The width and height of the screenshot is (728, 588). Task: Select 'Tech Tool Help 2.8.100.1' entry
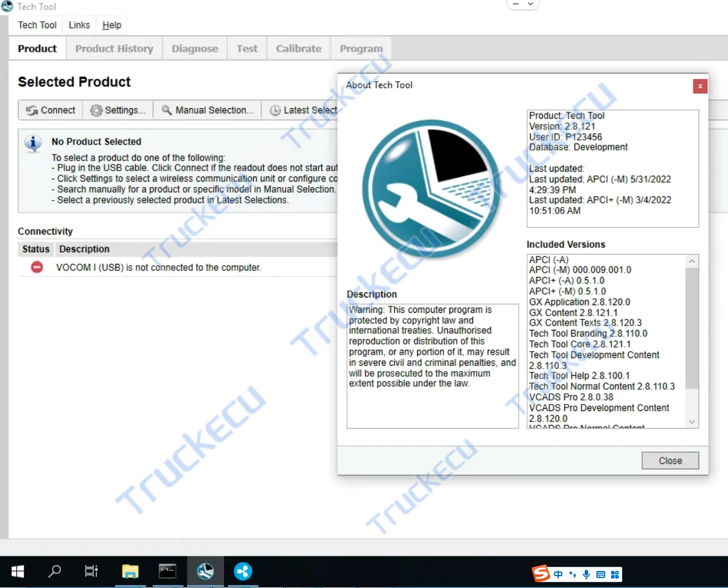point(579,375)
